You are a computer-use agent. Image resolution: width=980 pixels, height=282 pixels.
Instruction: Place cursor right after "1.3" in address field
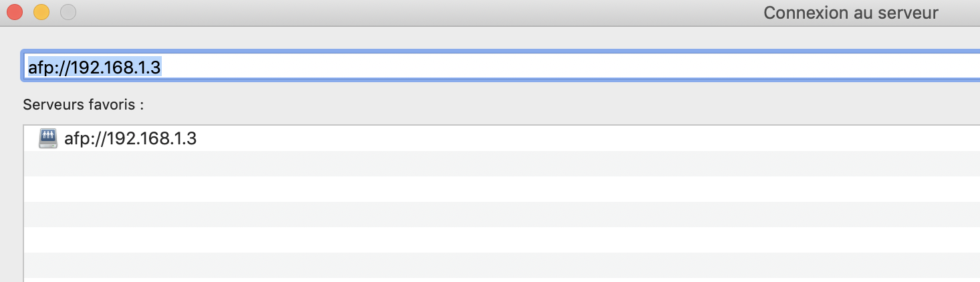coord(162,67)
